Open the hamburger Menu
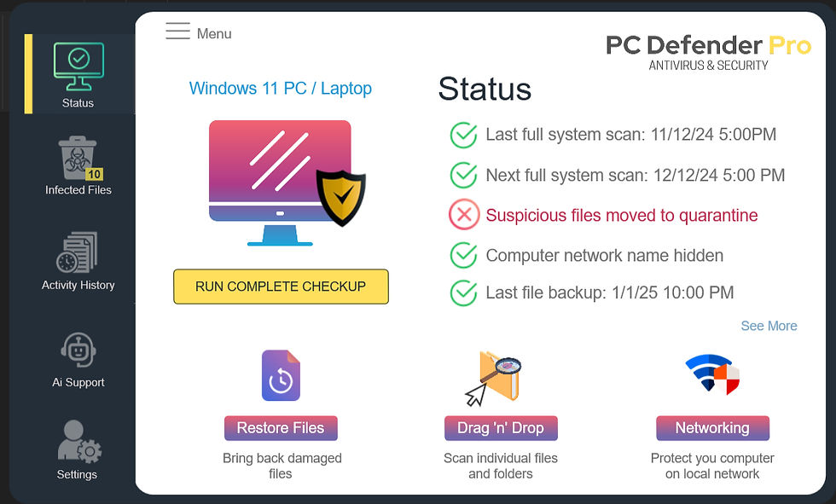Screen dimensions: 836x504 (x=178, y=31)
